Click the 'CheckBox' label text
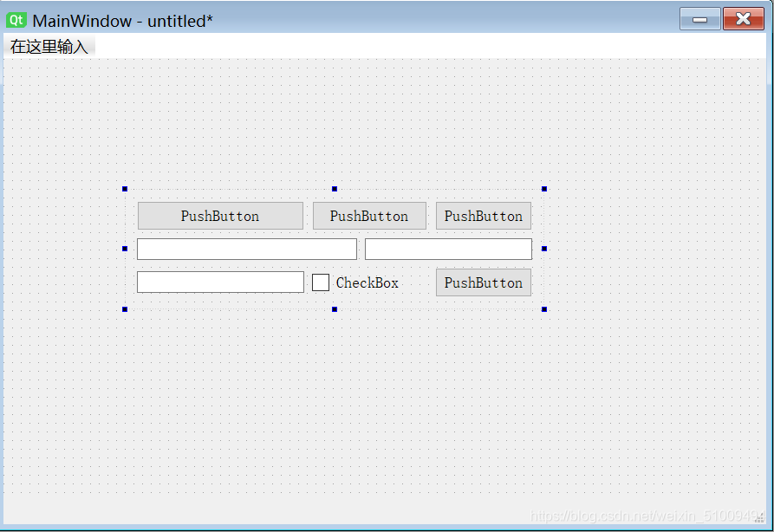774x532 pixels. tap(367, 282)
